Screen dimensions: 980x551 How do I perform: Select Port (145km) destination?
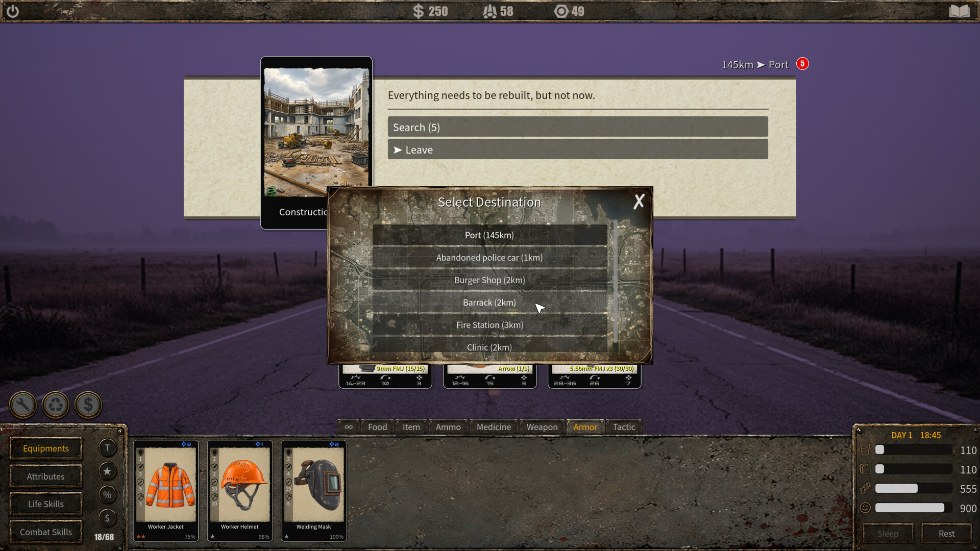coord(489,235)
